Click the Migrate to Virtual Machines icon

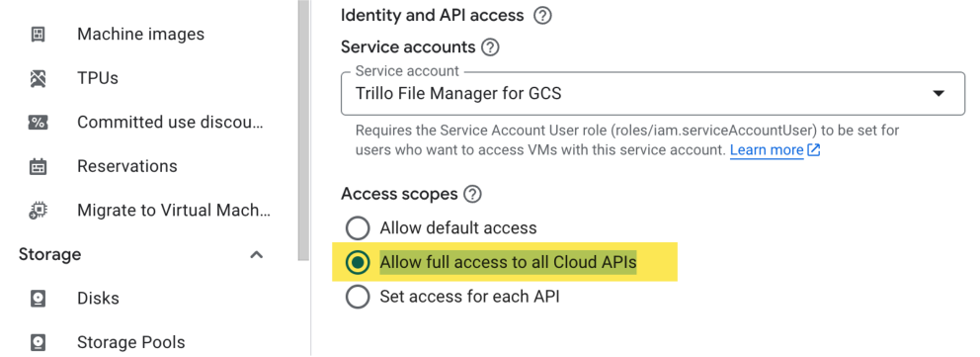point(39,211)
